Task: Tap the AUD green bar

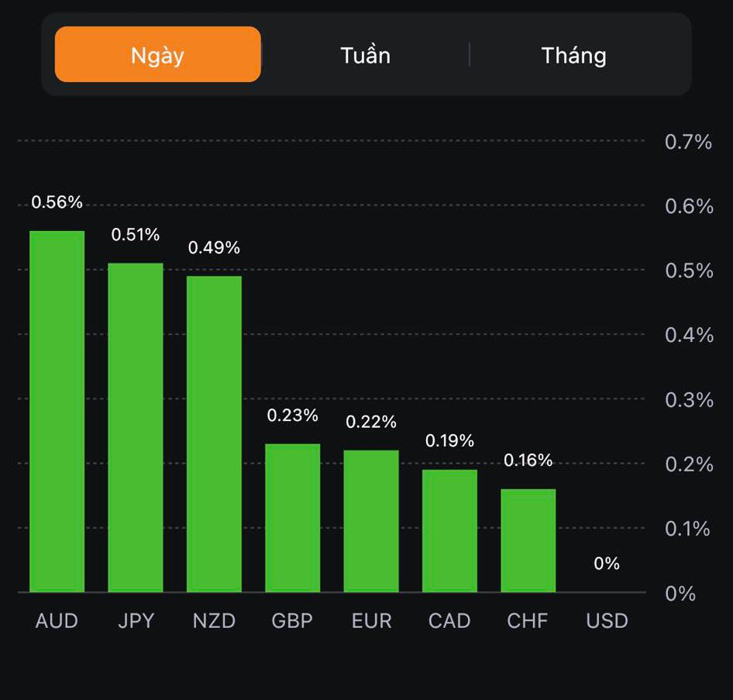Action: pos(57,412)
